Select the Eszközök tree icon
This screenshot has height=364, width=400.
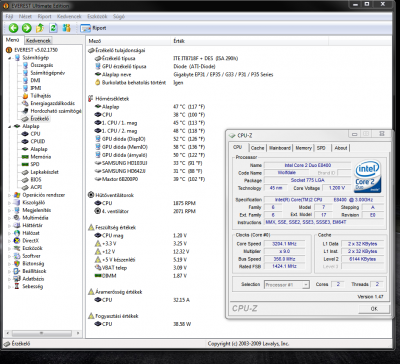[17, 248]
